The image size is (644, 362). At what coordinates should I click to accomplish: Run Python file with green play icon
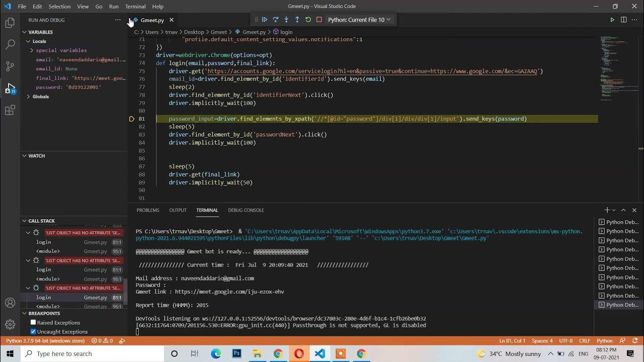click(612, 20)
